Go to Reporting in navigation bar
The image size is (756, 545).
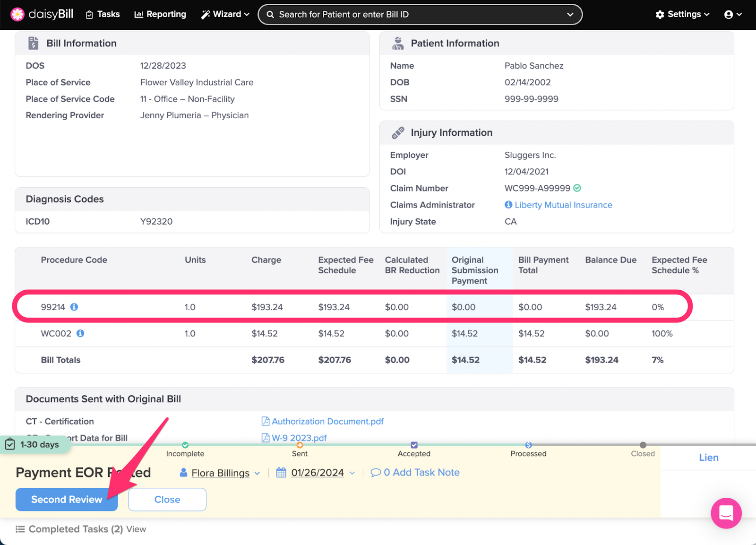click(x=160, y=14)
